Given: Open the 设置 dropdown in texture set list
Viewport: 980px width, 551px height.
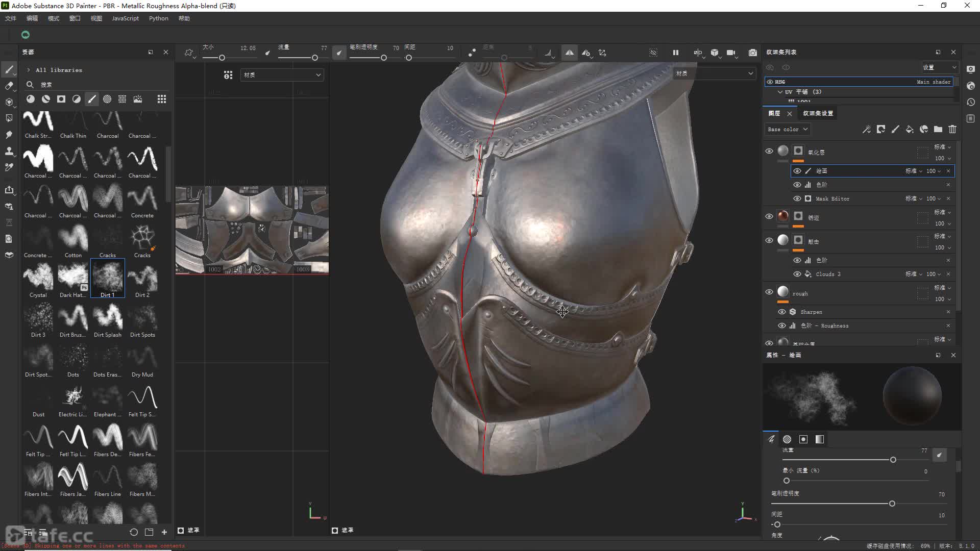Looking at the screenshot, I should click(939, 67).
